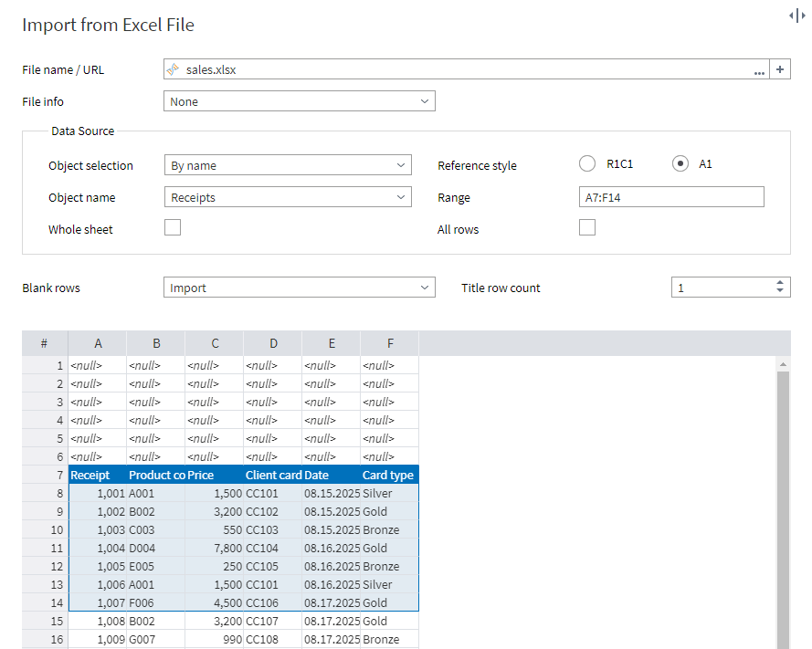812x649 pixels.
Task: Increase the Title row count value
Action: pyautogui.click(x=779, y=283)
